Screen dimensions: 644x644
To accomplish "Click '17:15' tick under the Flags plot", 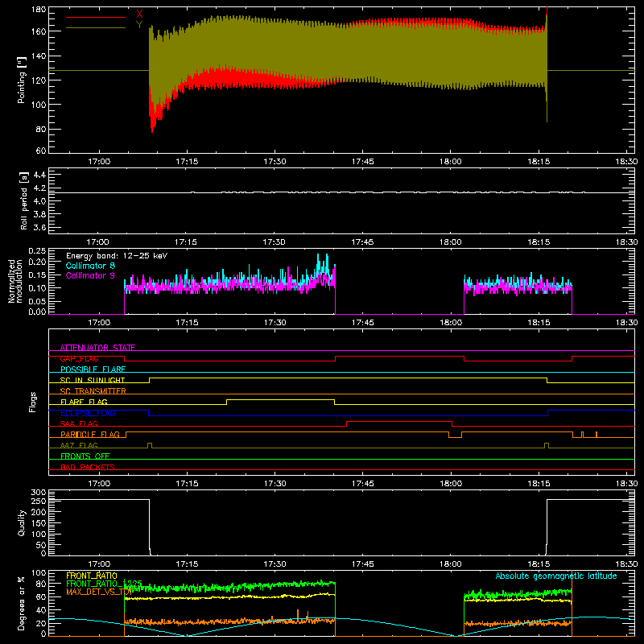I will click(187, 484).
